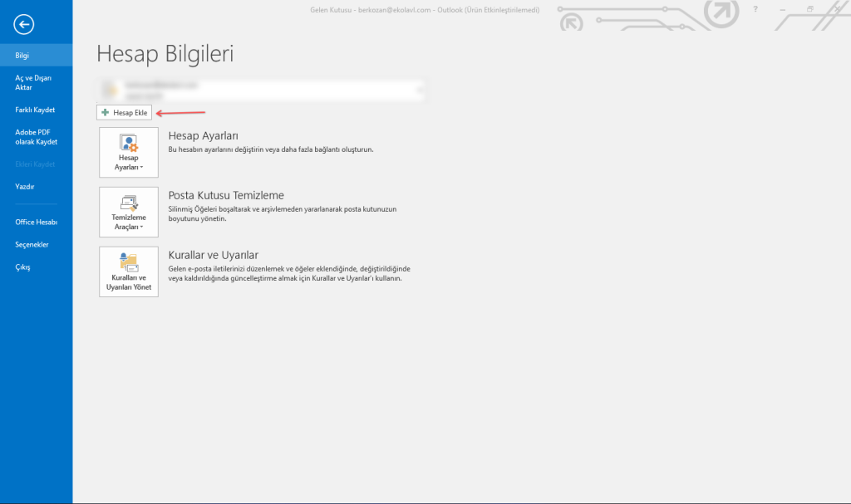Image resolution: width=851 pixels, height=504 pixels.
Task: Click the back arrow to exit backstage
Action: [x=24, y=25]
